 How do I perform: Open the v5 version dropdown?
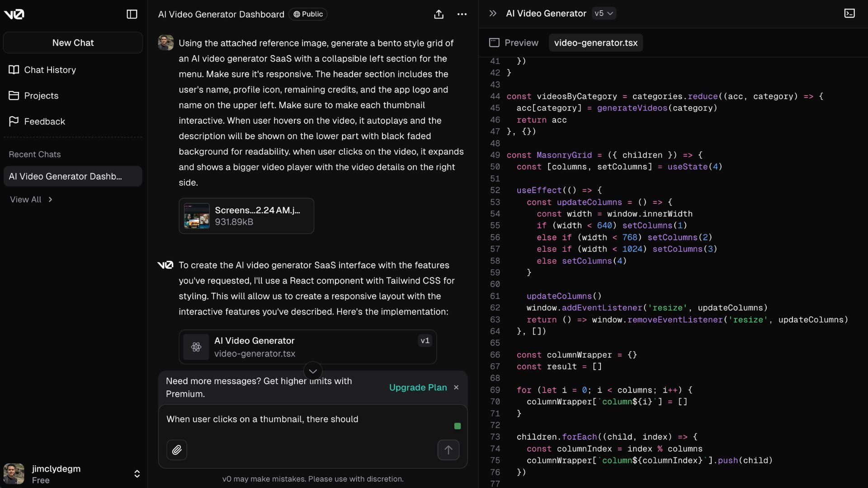point(604,14)
